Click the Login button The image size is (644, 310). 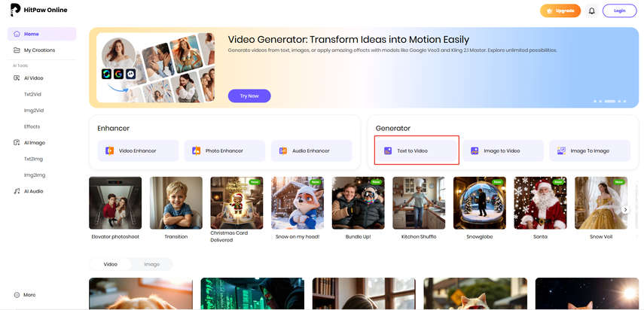click(x=619, y=11)
